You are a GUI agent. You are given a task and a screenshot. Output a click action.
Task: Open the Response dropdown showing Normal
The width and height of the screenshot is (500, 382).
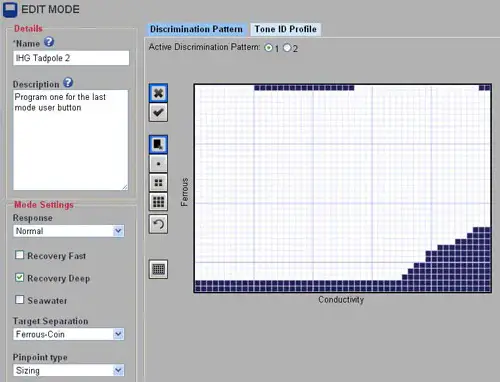point(69,231)
